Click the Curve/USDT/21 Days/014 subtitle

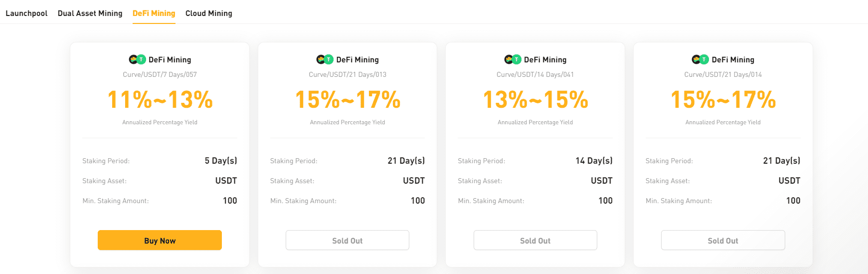click(723, 74)
